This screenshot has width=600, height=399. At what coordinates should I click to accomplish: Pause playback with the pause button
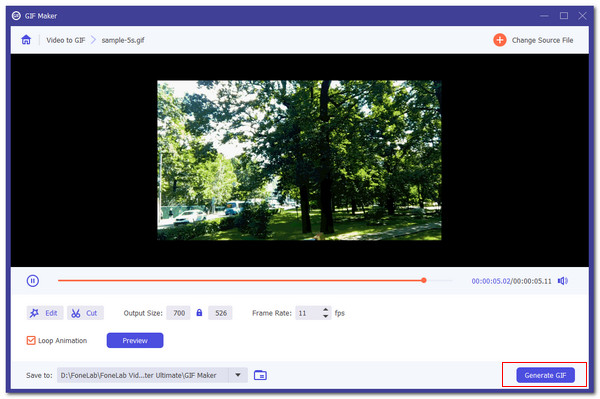point(33,281)
